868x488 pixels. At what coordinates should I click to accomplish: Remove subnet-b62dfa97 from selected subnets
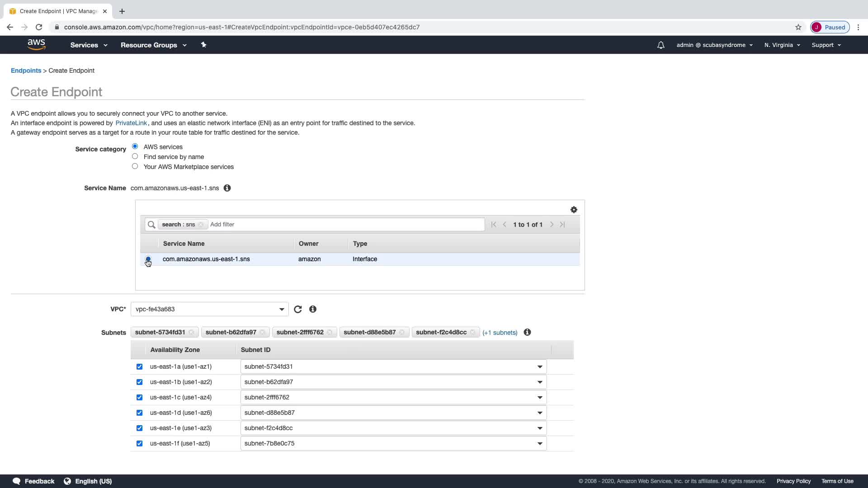point(262,333)
